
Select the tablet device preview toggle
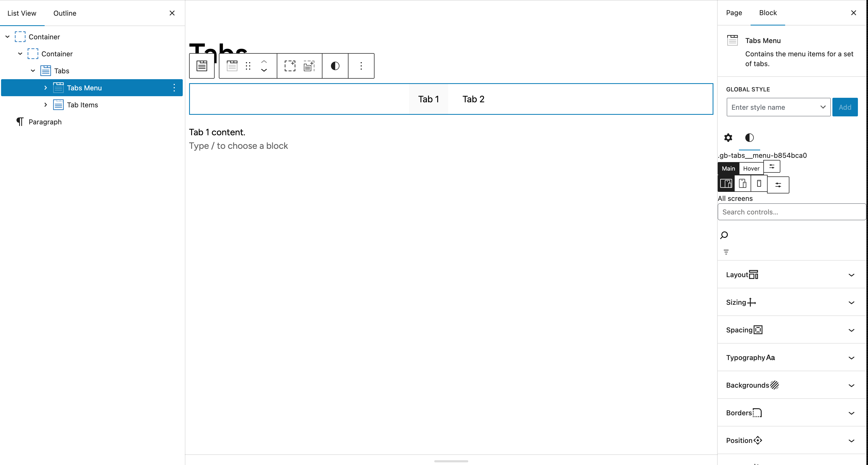pos(743,183)
